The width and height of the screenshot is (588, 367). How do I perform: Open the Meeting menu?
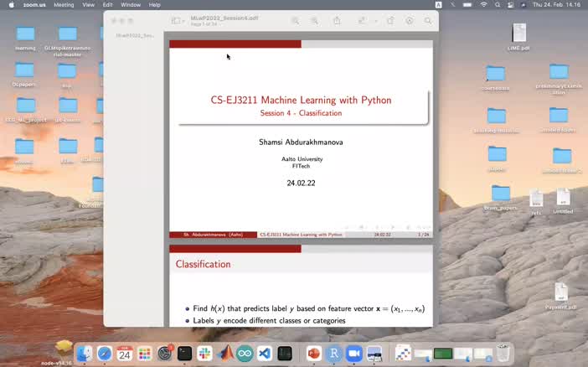click(x=64, y=4)
